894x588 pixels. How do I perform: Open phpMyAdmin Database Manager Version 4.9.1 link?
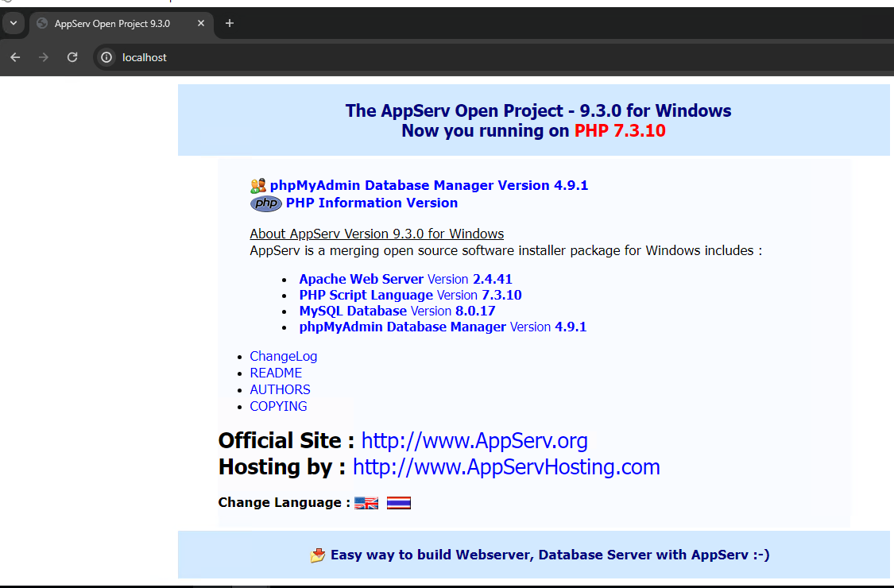[x=429, y=185]
